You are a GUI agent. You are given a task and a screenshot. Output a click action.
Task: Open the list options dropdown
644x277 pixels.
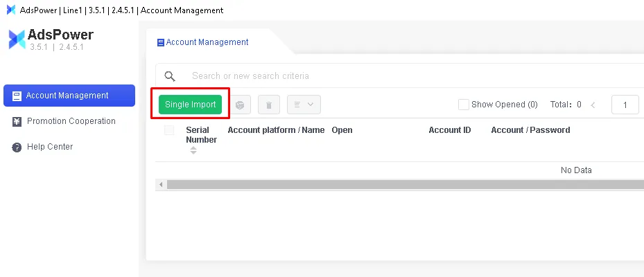[x=304, y=105]
